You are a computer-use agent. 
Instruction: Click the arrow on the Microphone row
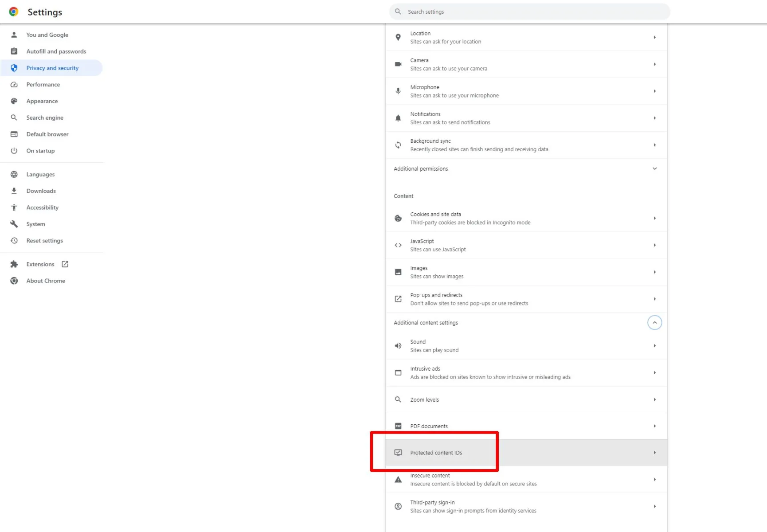click(655, 91)
